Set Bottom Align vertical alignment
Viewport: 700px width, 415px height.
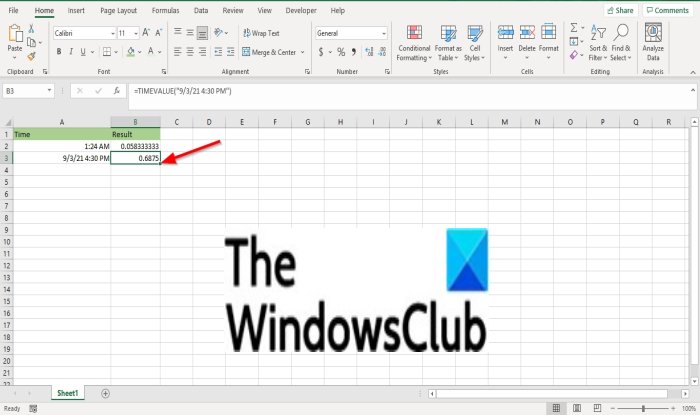[202, 33]
